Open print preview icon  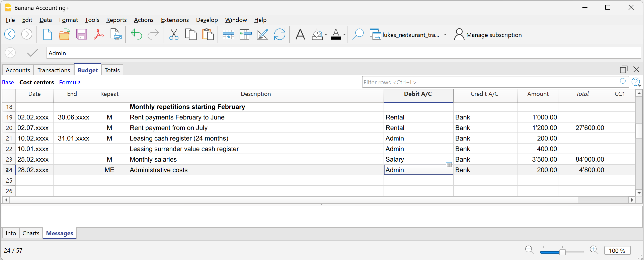[116, 34]
